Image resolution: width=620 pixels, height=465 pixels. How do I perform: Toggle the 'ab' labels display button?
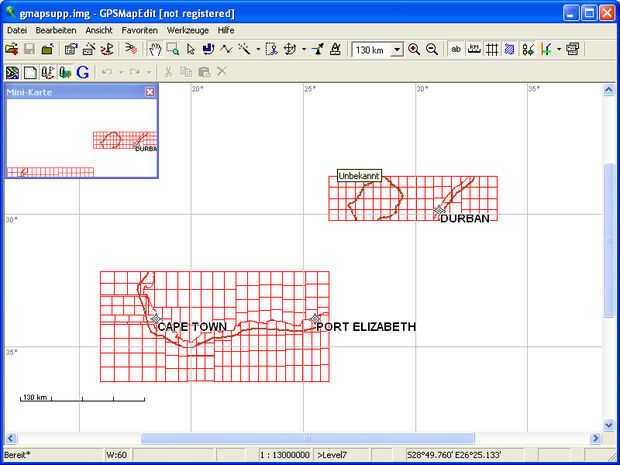click(x=456, y=49)
